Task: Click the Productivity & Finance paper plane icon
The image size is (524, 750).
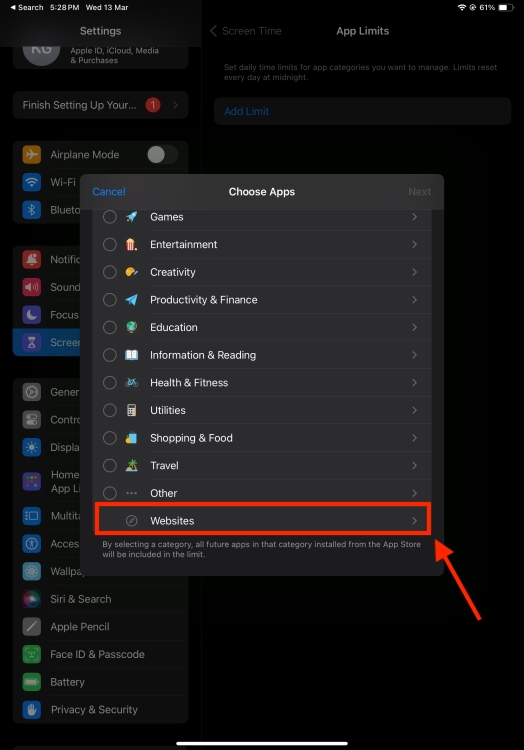Action: [131, 300]
